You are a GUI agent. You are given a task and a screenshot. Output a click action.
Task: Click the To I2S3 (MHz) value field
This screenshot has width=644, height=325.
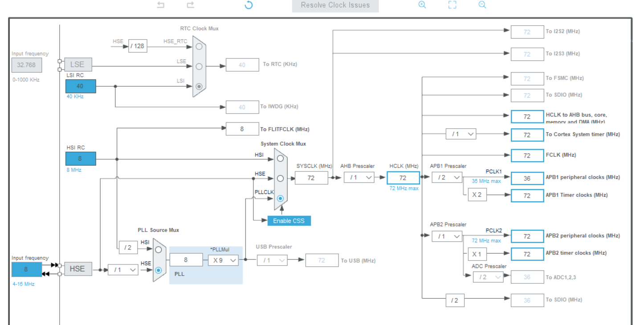(527, 54)
